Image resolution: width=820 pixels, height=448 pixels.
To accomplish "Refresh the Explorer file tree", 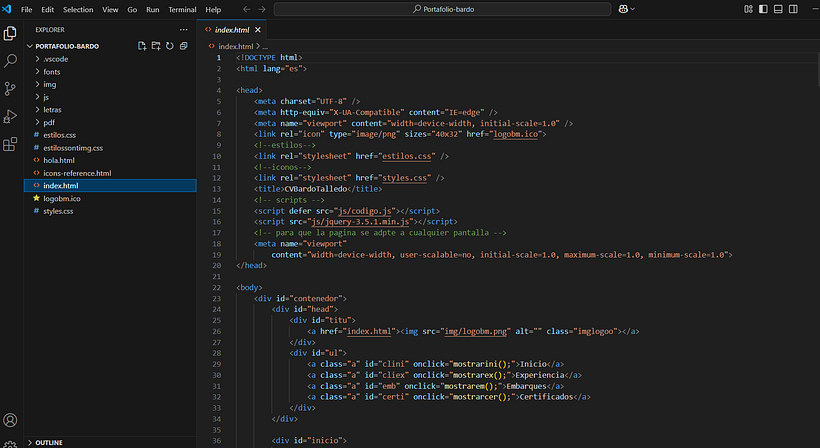I will [x=169, y=46].
